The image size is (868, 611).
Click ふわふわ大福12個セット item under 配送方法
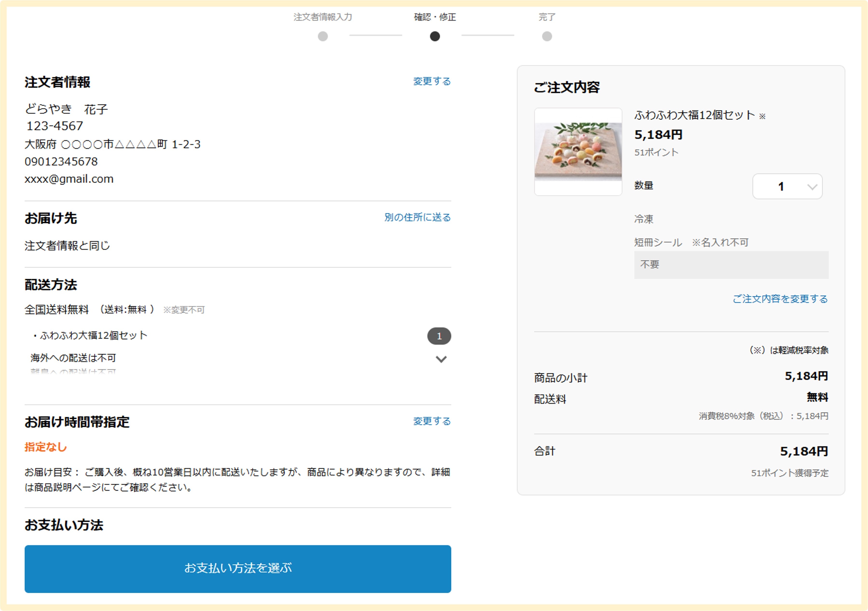(x=93, y=336)
